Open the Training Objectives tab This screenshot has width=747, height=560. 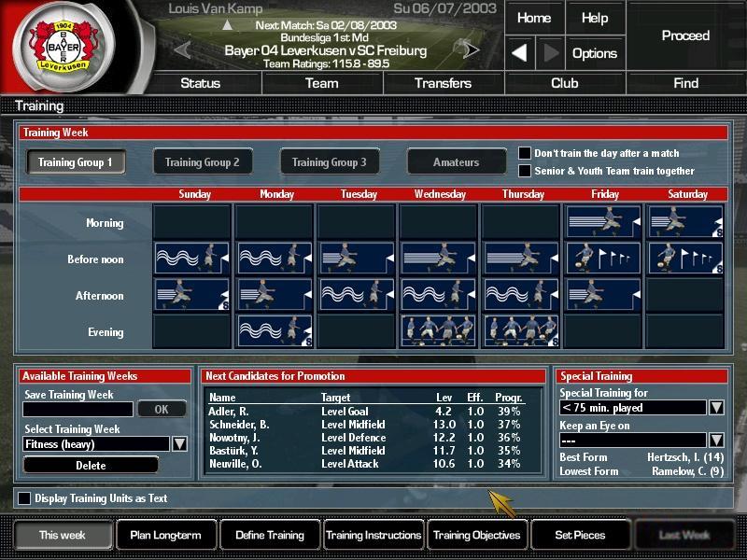coord(477,535)
